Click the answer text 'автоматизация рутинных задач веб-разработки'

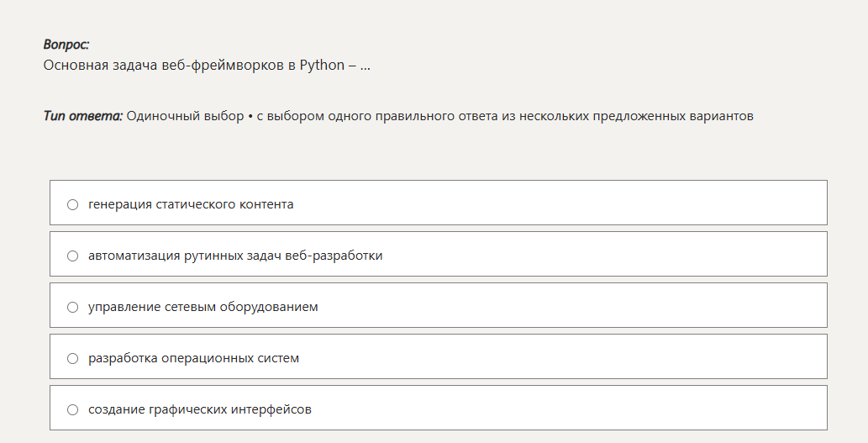pyautogui.click(x=235, y=256)
